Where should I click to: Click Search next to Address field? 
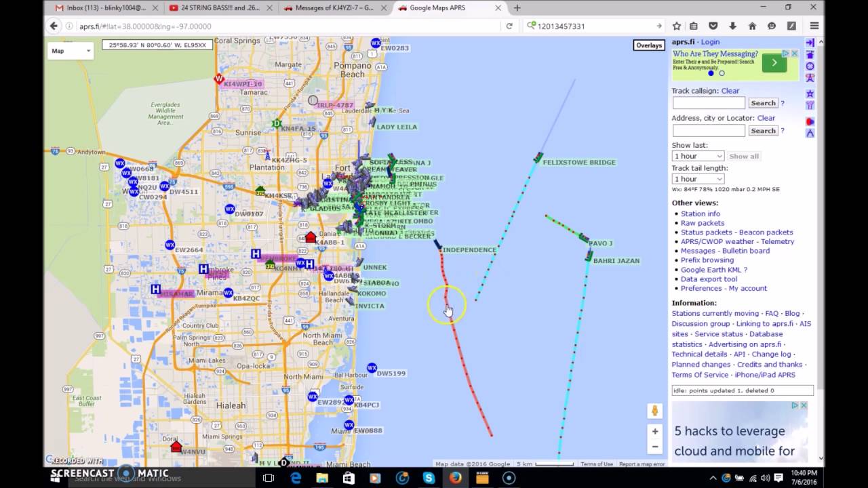point(763,131)
